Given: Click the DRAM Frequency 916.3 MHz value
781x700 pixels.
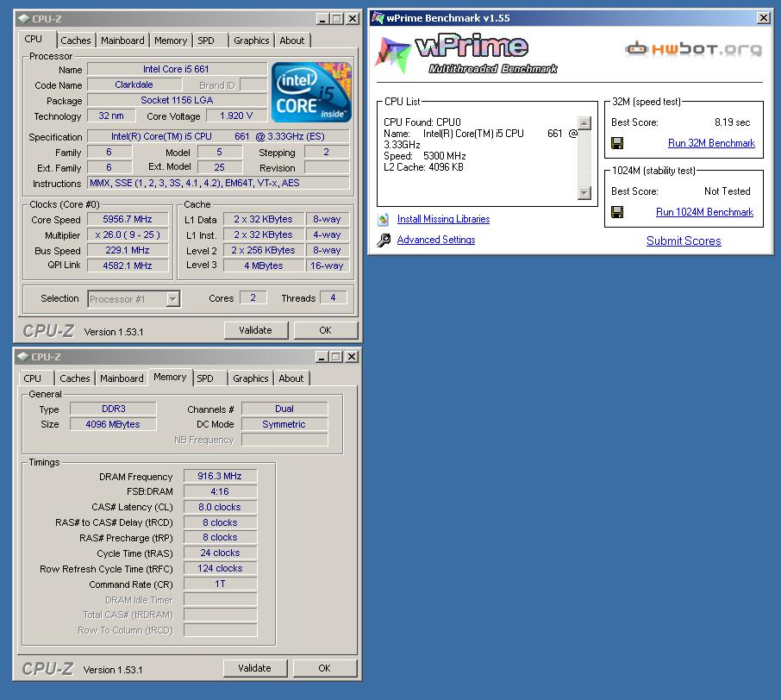Looking at the screenshot, I should (220, 476).
